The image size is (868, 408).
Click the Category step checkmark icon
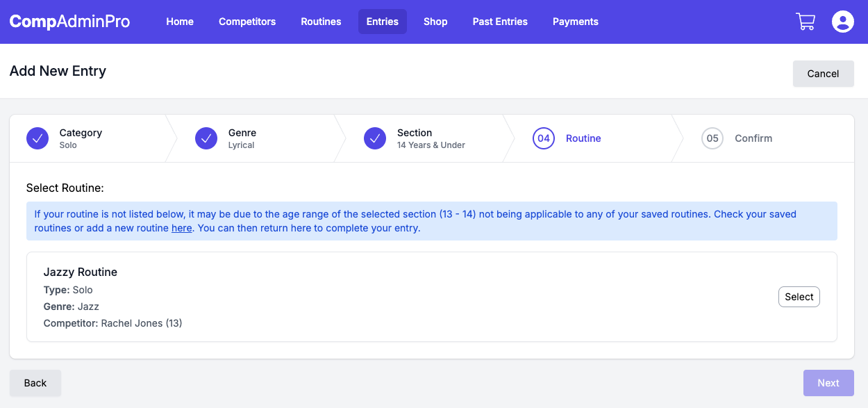[37, 138]
